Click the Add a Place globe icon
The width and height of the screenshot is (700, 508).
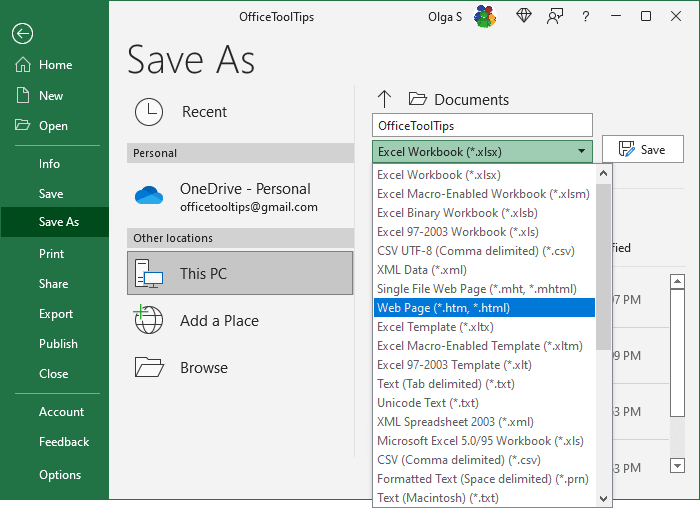click(x=148, y=319)
